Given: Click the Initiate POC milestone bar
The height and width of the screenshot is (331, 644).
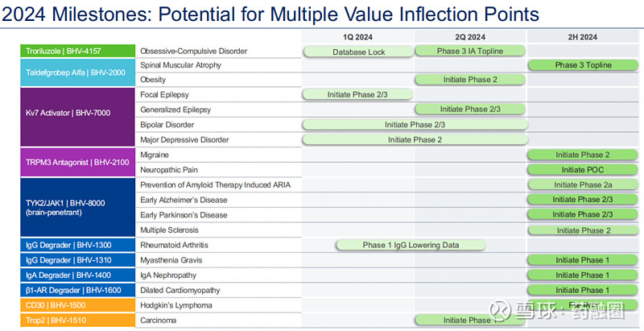Looking at the screenshot, I should click(583, 170).
